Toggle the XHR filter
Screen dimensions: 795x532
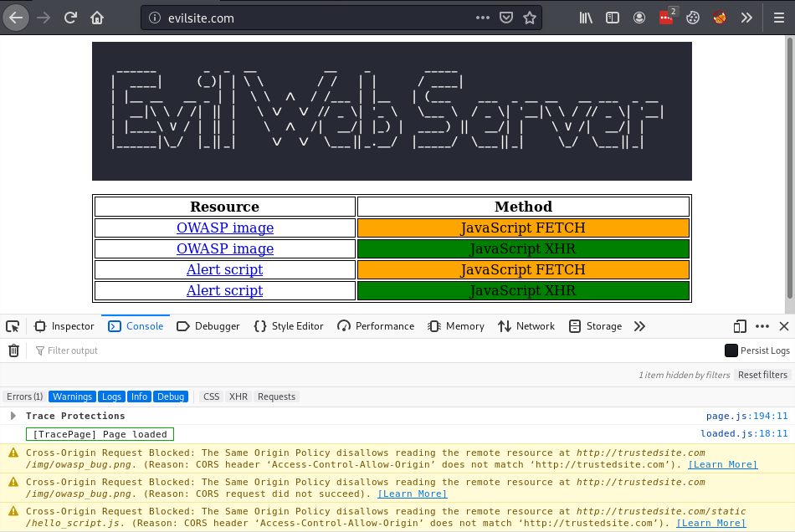pos(238,396)
